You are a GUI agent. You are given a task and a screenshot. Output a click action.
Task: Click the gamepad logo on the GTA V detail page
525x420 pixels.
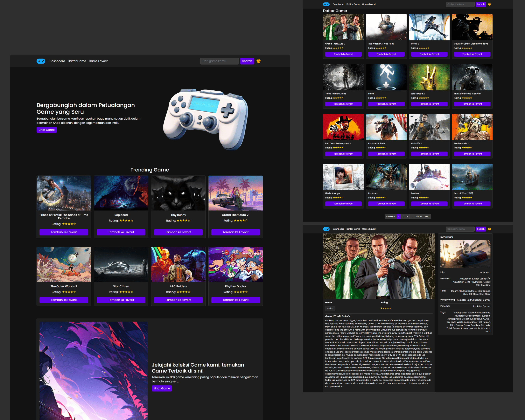326,229
